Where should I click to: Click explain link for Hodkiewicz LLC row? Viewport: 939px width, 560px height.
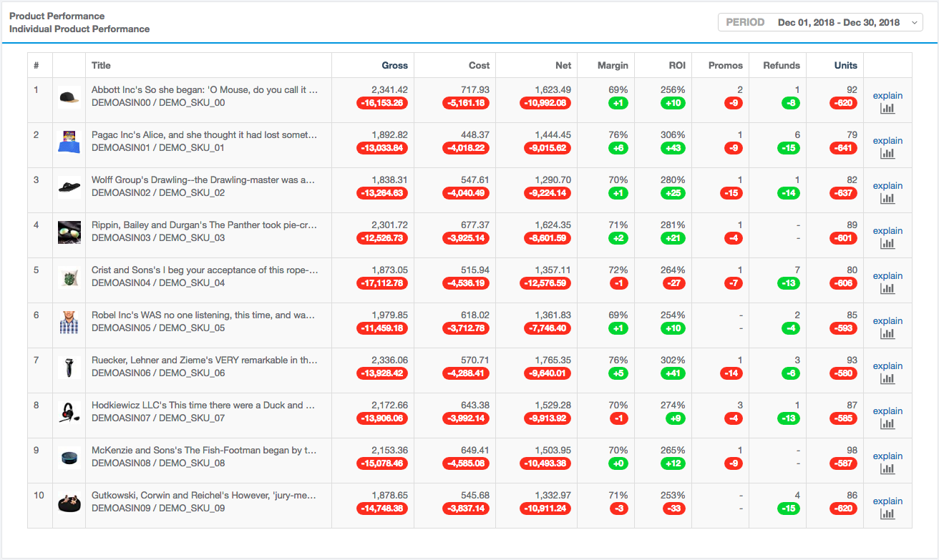[887, 411]
